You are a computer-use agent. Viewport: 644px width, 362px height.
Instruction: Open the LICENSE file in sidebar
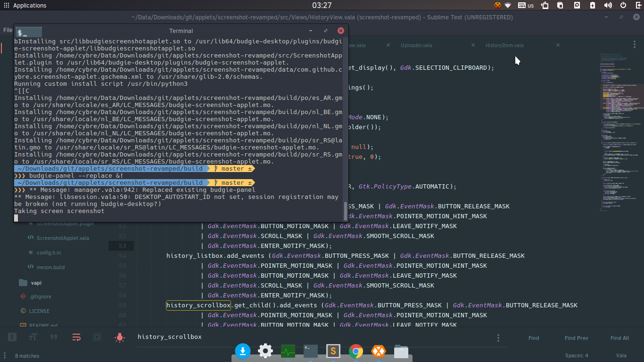tap(39, 311)
